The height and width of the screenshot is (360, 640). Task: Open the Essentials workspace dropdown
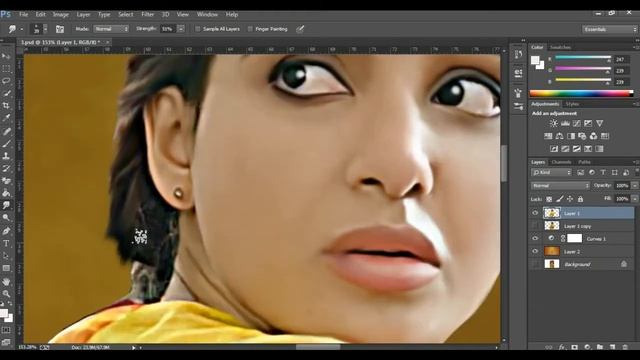pos(609,29)
